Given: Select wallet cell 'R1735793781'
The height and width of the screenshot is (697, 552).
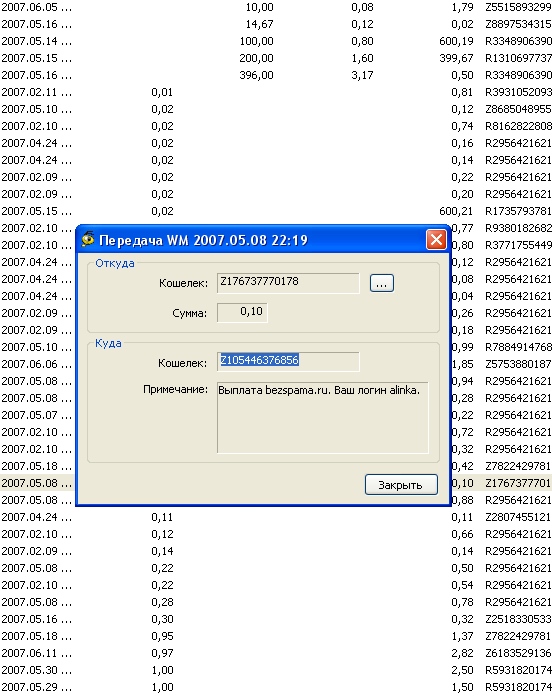Looking at the screenshot, I should (x=518, y=211).
